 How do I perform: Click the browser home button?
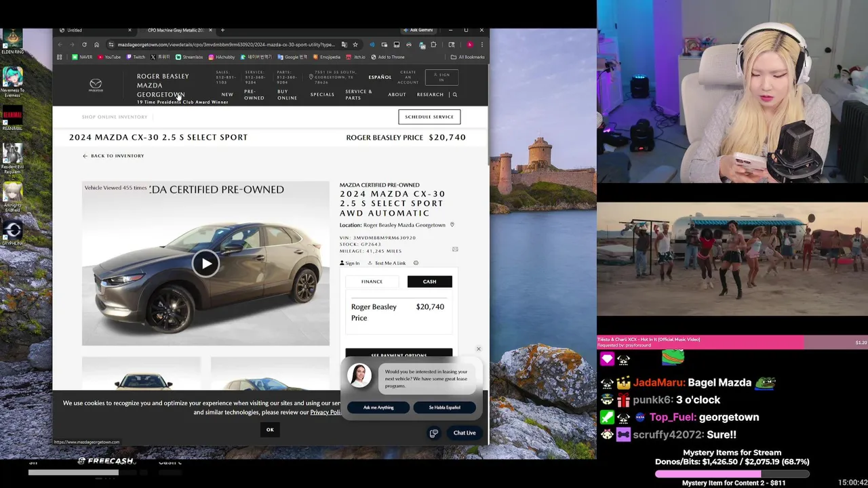click(x=96, y=45)
